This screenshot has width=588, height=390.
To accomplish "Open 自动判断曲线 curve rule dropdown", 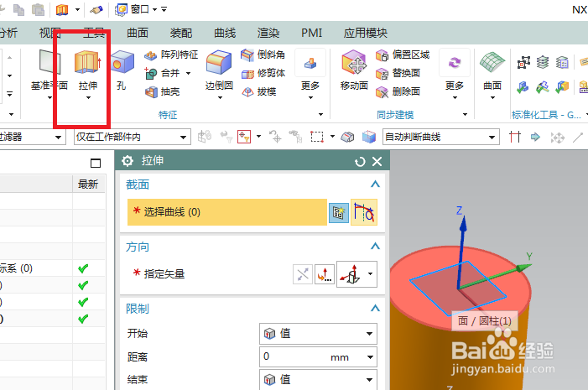I will click(492, 138).
